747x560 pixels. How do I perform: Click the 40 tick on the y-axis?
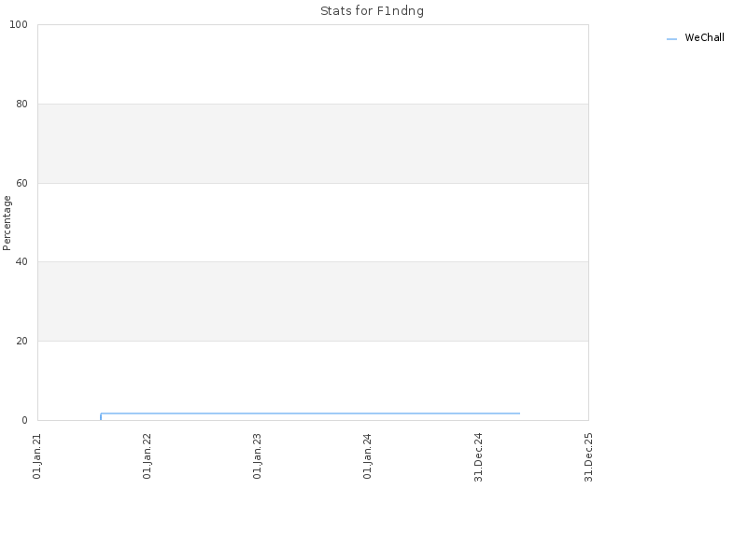coord(21,262)
